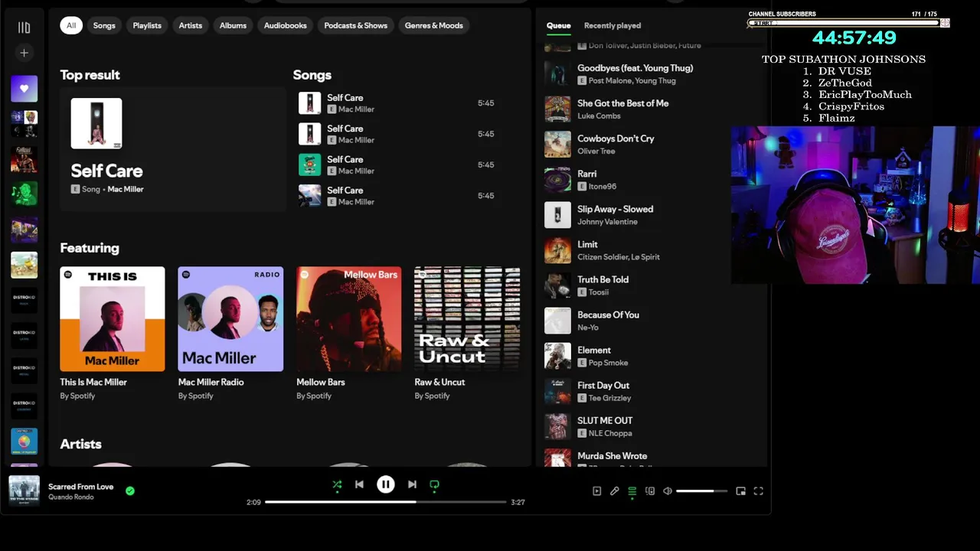Play first Self Care song row
This screenshot has width=980, height=551.
(x=398, y=103)
